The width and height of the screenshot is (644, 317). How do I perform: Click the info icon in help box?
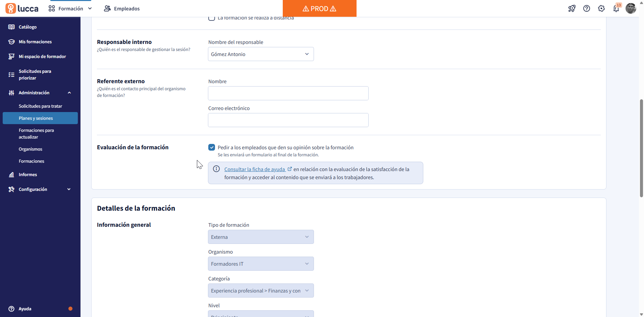tap(217, 169)
